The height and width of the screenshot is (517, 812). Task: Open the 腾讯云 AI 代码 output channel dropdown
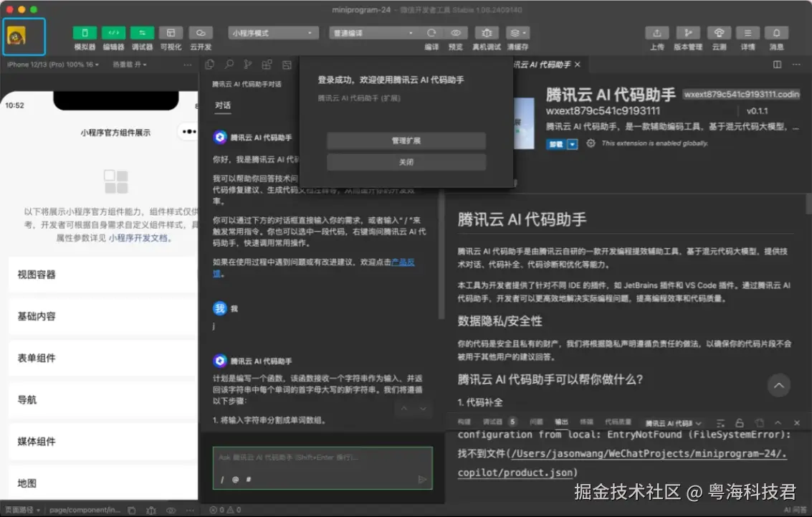point(673,423)
